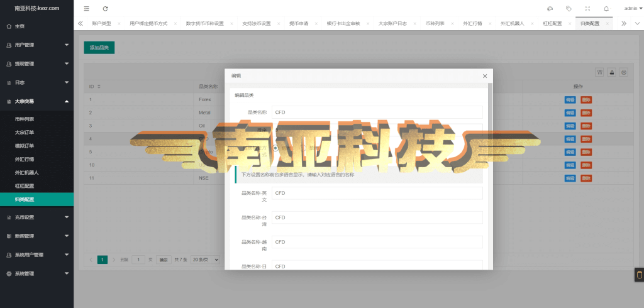Go to 主页 in the sidebar
The image size is (644, 308).
[36, 26]
